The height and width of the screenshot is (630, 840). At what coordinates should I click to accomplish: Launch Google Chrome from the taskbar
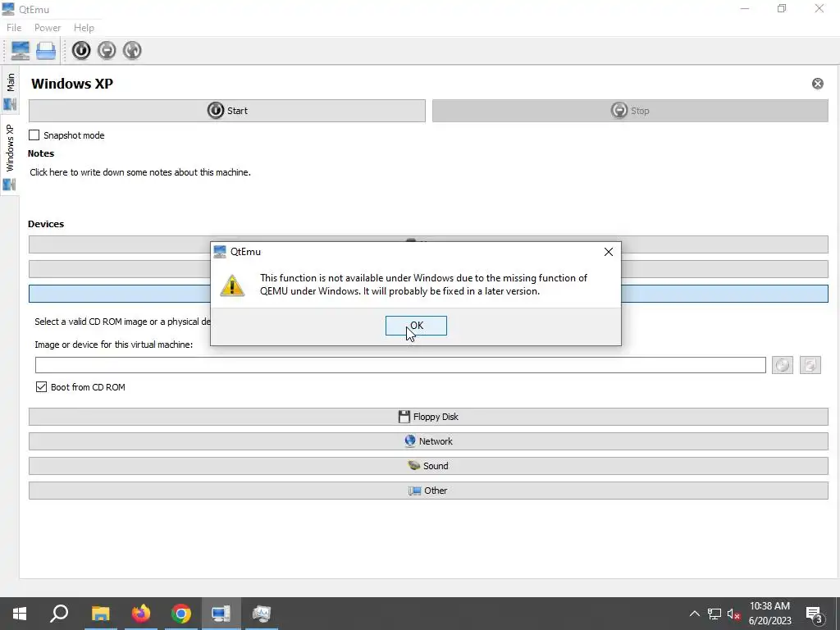tap(181, 614)
